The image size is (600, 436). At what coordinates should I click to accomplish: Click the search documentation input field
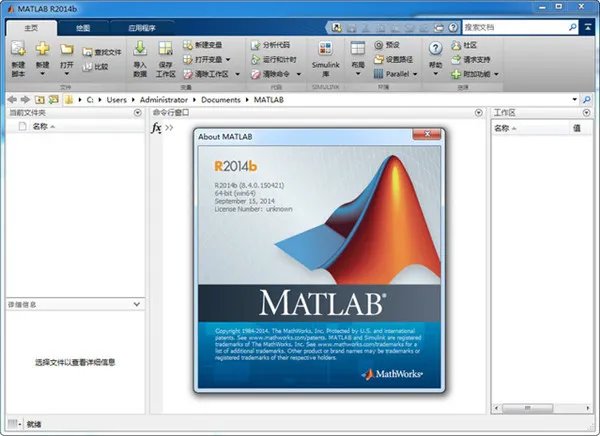(x=515, y=27)
